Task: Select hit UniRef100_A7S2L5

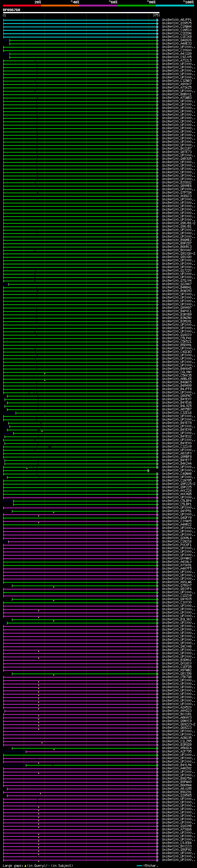Action: point(177,60)
